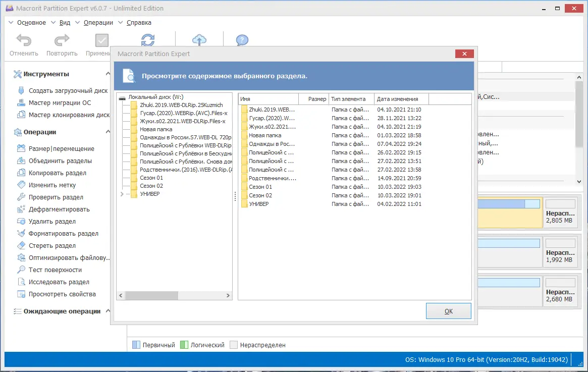The image size is (588, 372).
Task: Click main window scroll down arrow
Action: (x=579, y=182)
